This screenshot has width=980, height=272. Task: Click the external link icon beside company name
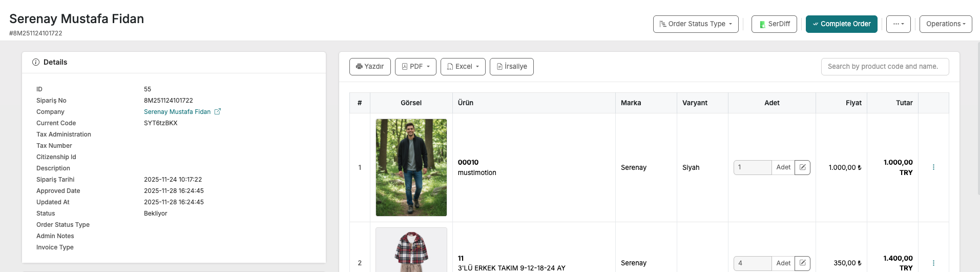tap(217, 111)
